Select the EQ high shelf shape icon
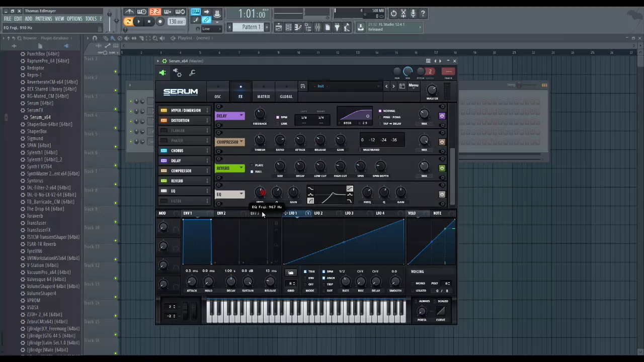The image size is (644, 362). tap(350, 189)
